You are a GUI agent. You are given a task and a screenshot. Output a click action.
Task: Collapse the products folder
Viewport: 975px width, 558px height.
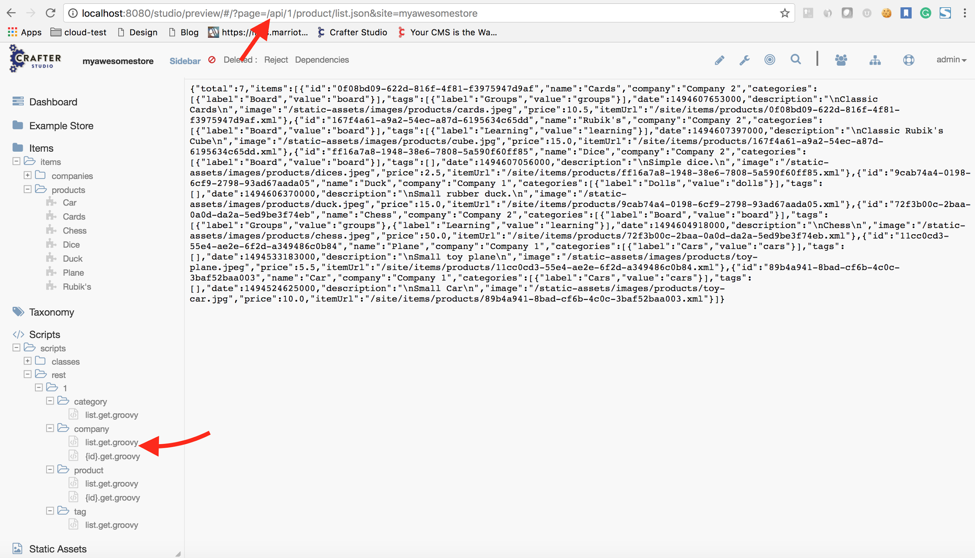[27, 189]
